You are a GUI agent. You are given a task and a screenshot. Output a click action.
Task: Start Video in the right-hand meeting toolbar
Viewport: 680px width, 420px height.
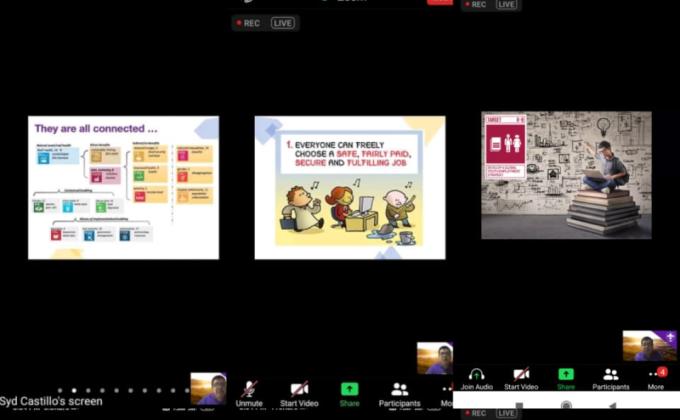[521, 378]
